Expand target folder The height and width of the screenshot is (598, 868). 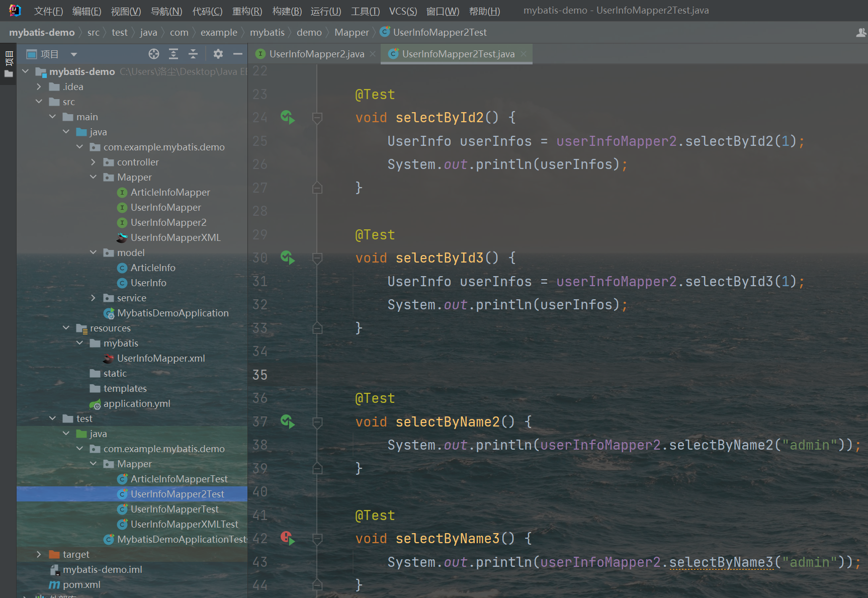click(39, 554)
